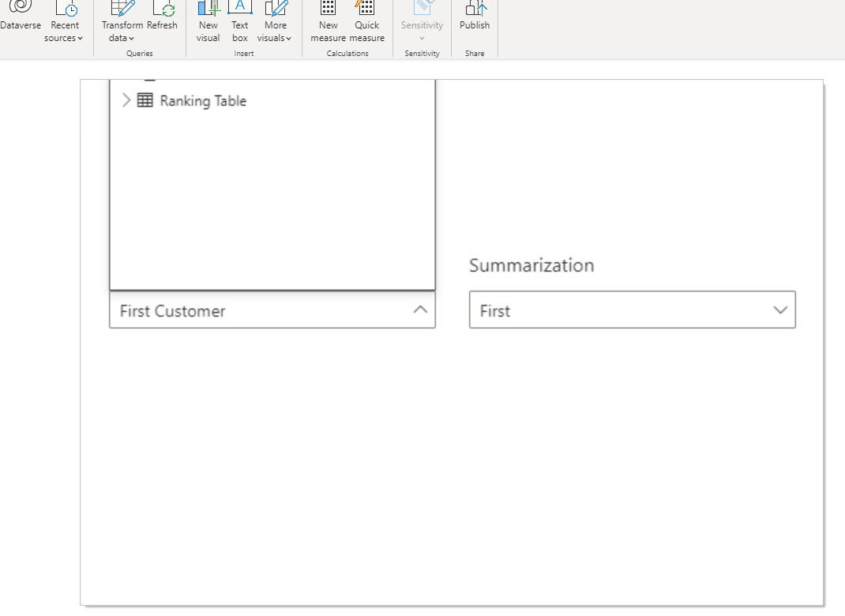Click the Ranking Table table icon
The height and width of the screenshot is (616, 845).
[x=145, y=100]
